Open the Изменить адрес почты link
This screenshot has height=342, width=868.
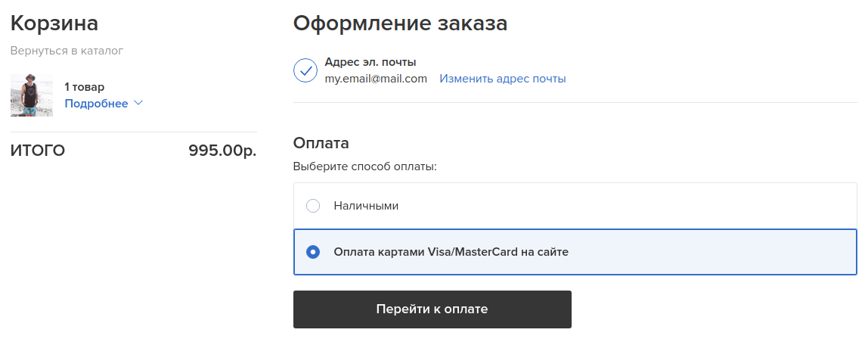click(x=503, y=79)
